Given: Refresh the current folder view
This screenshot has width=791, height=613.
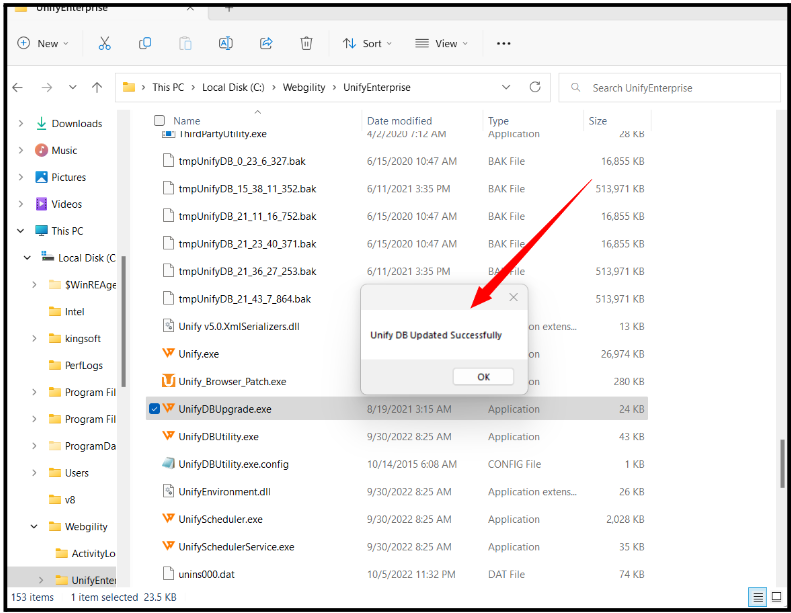Looking at the screenshot, I should coord(535,87).
